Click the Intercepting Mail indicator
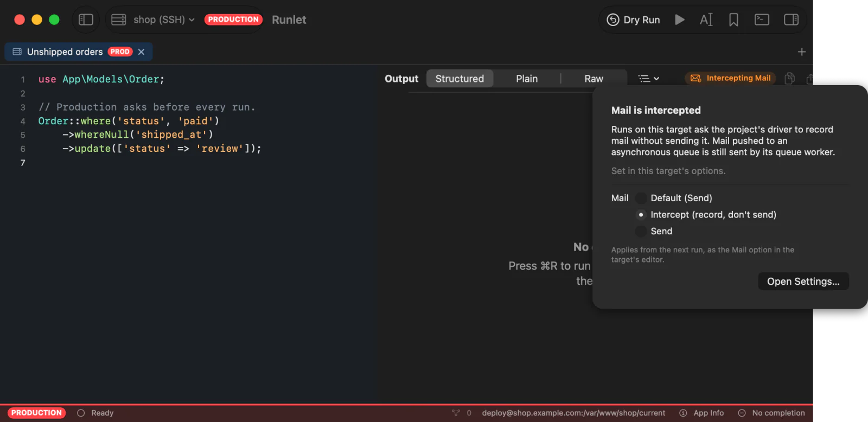This screenshot has height=422, width=868. click(x=730, y=78)
